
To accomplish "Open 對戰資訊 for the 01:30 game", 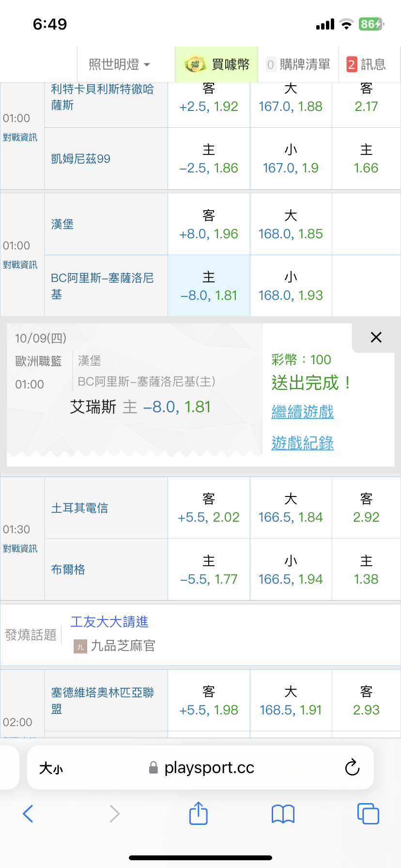I will tap(20, 549).
